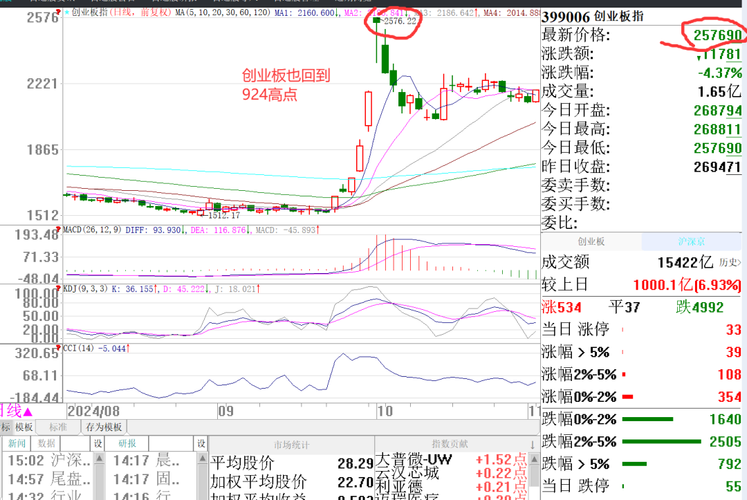The height and width of the screenshot is (500, 747).
Task: Click the 2221 price axis label
Action: pyautogui.click(x=42, y=84)
